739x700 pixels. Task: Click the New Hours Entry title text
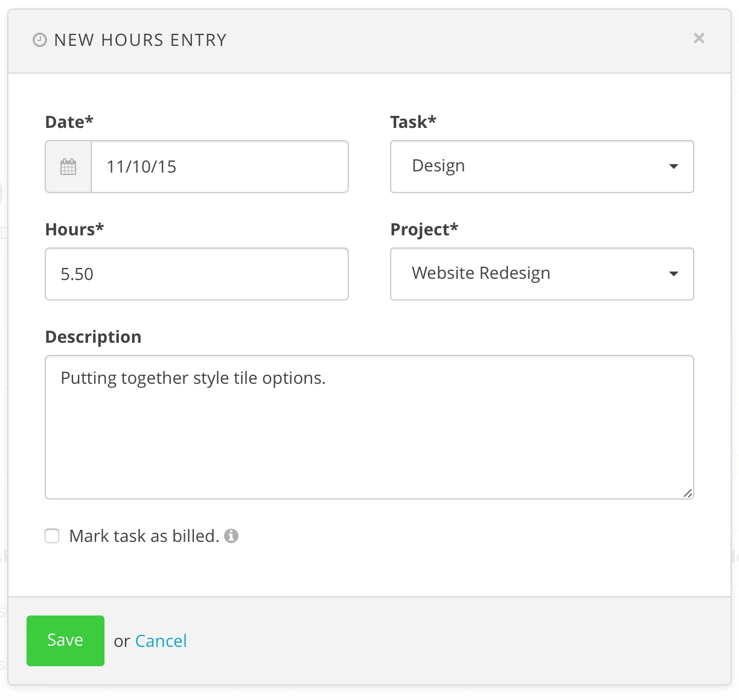(140, 40)
